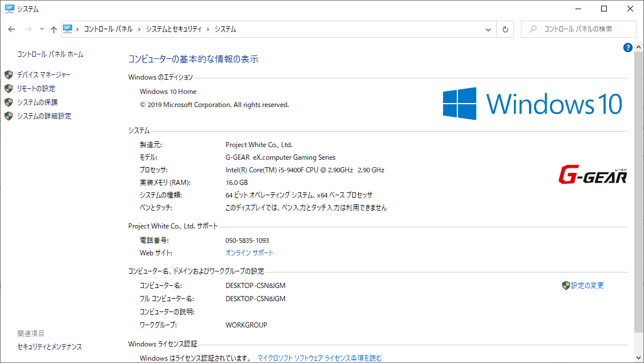Open help with the blue question mark
Image resolution: width=644 pixels, height=363 pixels.
627,48
